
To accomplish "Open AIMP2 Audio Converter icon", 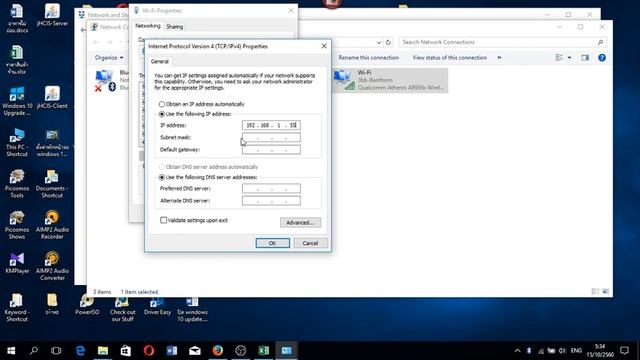I will coord(52,266).
